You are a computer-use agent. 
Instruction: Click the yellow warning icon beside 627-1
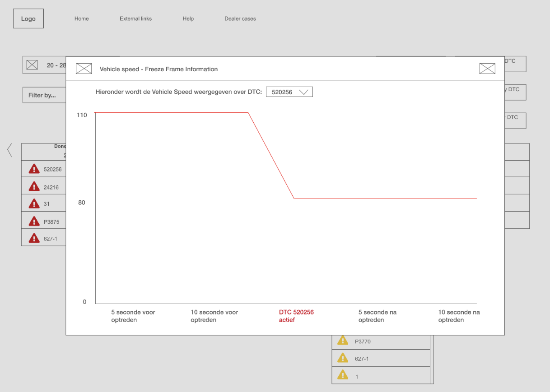[343, 358]
